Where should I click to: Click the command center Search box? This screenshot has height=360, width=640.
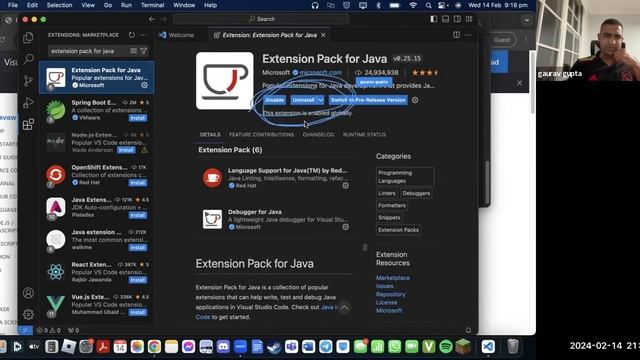coord(261,19)
